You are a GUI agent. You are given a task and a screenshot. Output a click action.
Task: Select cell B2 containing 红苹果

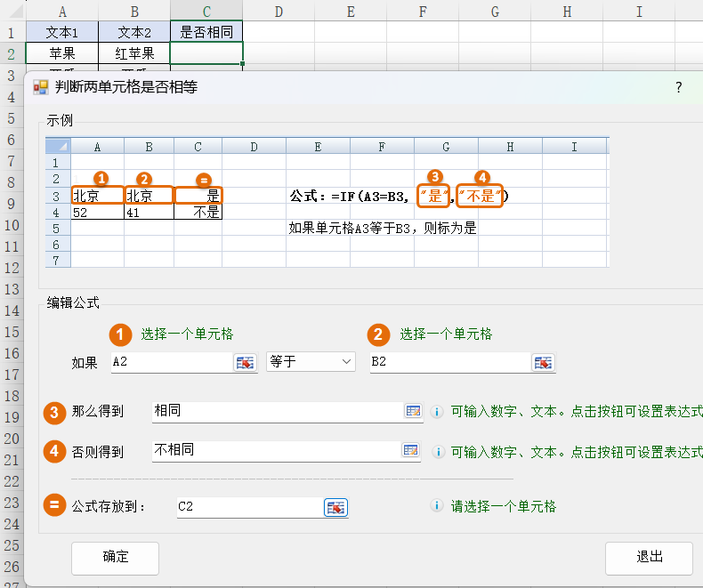tap(134, 53)
